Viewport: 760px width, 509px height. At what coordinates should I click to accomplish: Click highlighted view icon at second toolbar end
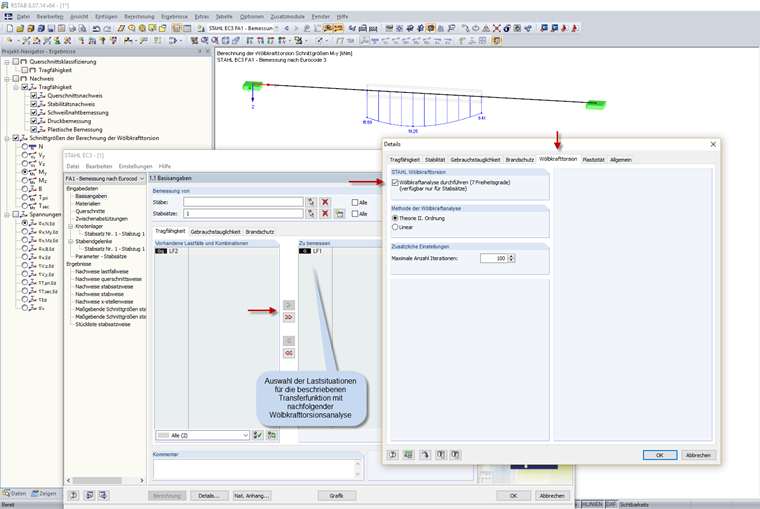(x=497, y=41)
